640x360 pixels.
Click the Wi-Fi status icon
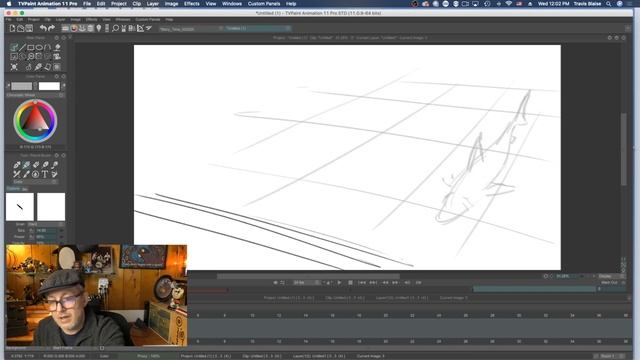(509, 4)
